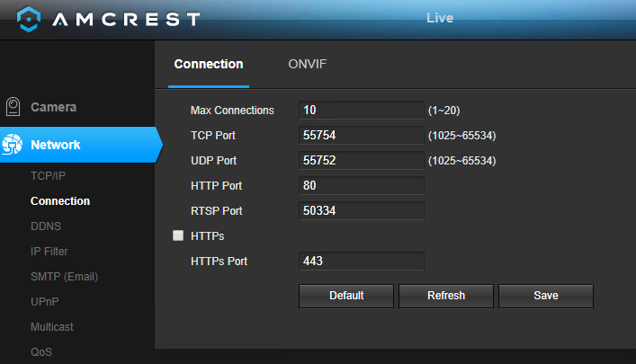Click into the UDP Port field
The width and height of the screenshot is (636, 364).
click(x=362, y=161)
